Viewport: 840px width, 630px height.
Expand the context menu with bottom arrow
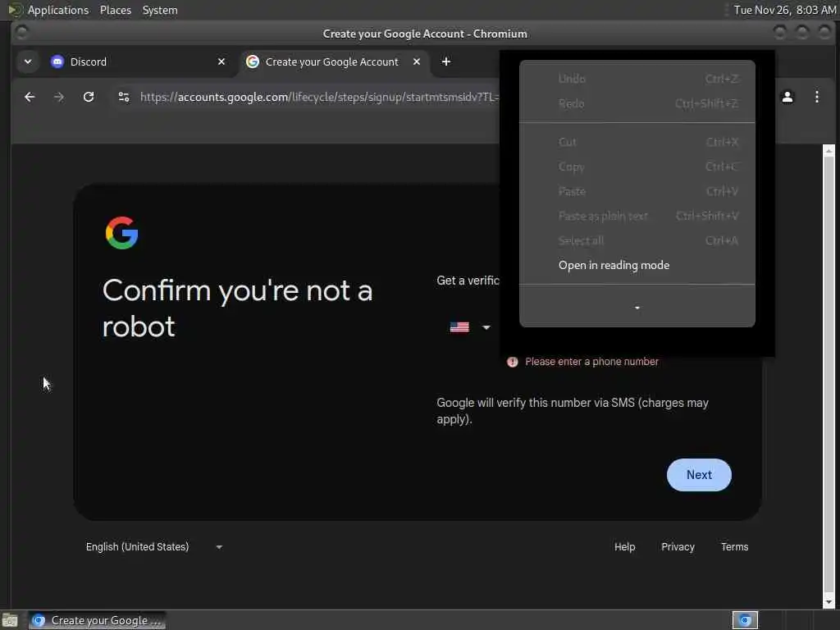[637, 308]
